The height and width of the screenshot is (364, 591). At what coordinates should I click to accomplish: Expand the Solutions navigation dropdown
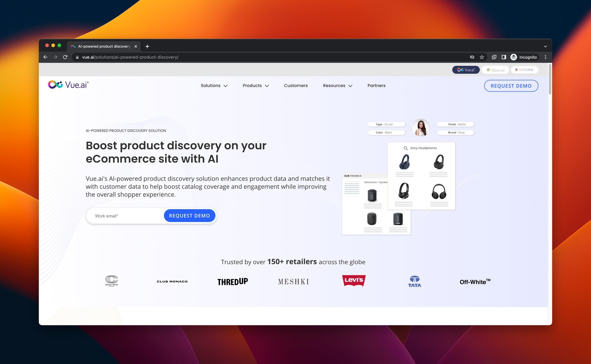213,85
